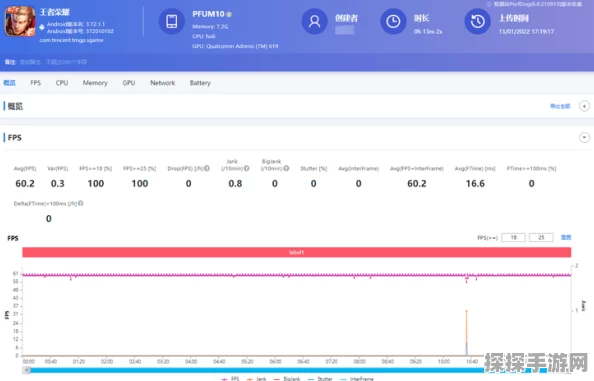Click the chart range slider's left handle
Image resolution: width=594 pixels, height=381 pixels.
coord(27,370)
